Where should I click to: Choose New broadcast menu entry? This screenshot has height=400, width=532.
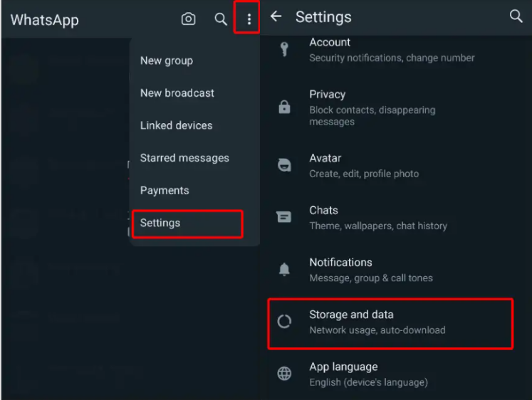click(177, 93)
